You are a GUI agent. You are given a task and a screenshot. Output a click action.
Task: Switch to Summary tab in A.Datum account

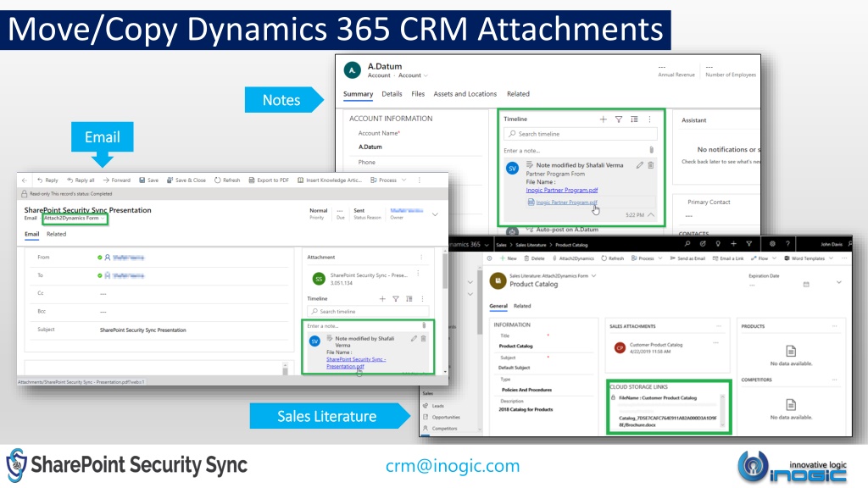coord(359,94)
